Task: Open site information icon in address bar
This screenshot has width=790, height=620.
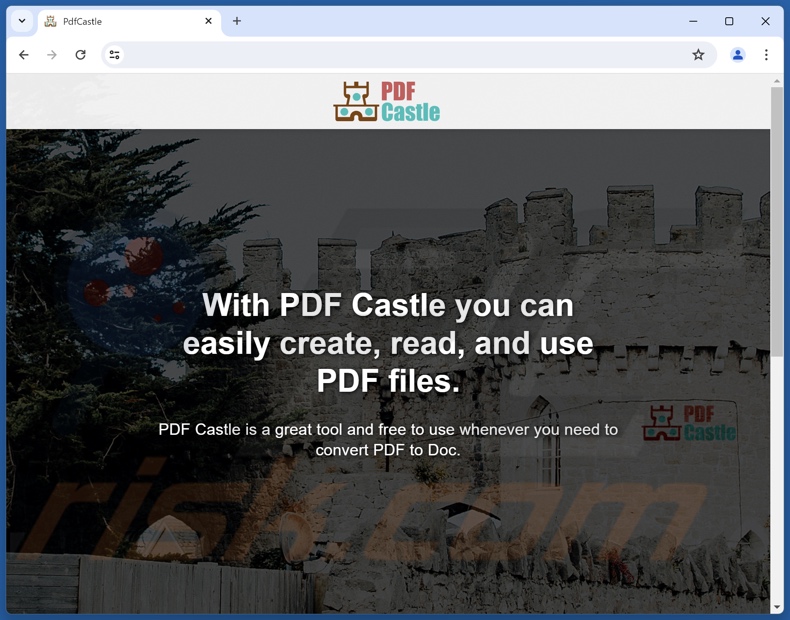Action: [115, 55]
